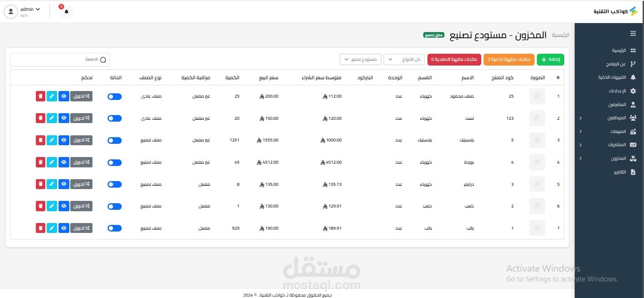The image size is (644, 298).
Task: Click image thumbnail of صنف محمود
Action: pos(537,96)
